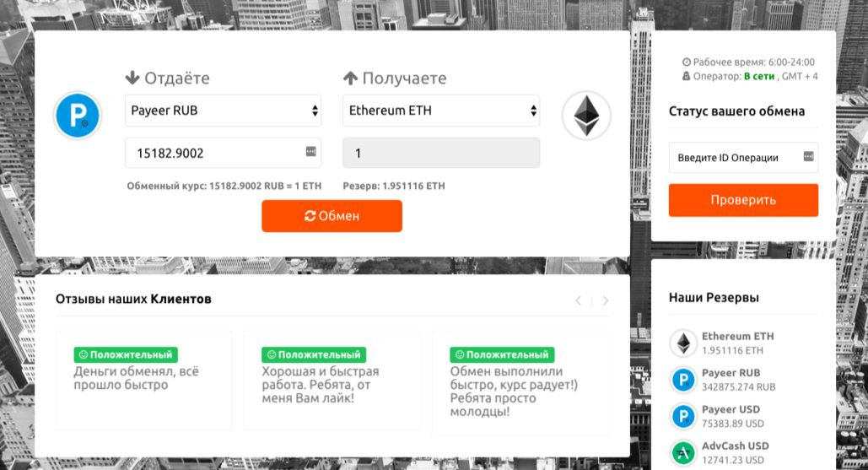Click the 'Ethereum ETH' label in Наши Резервы
The width and height of the screenshot is (868, 470).
pos(738,336)
